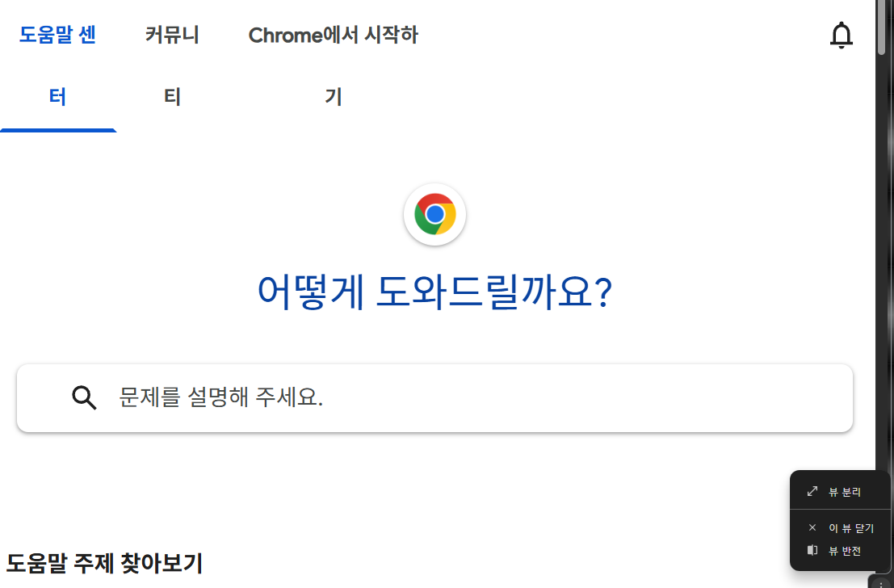
Task: Switch to the 커뮤니티 tab
Action: click(171, 65)
